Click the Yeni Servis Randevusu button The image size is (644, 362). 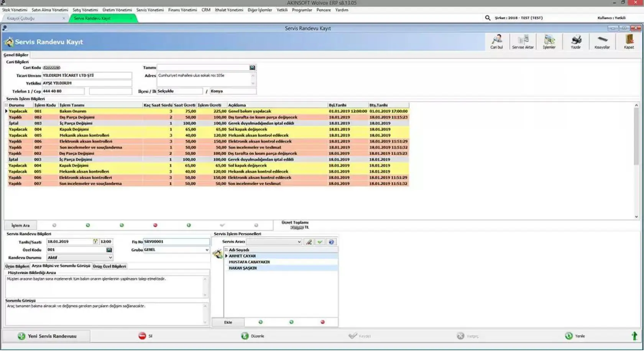(x=46, y=336)
